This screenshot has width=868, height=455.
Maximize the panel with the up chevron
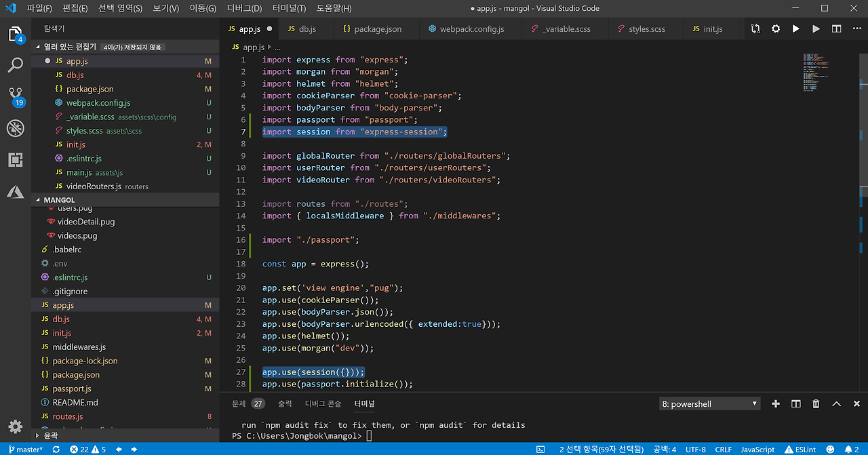click(x=837, y=403)
